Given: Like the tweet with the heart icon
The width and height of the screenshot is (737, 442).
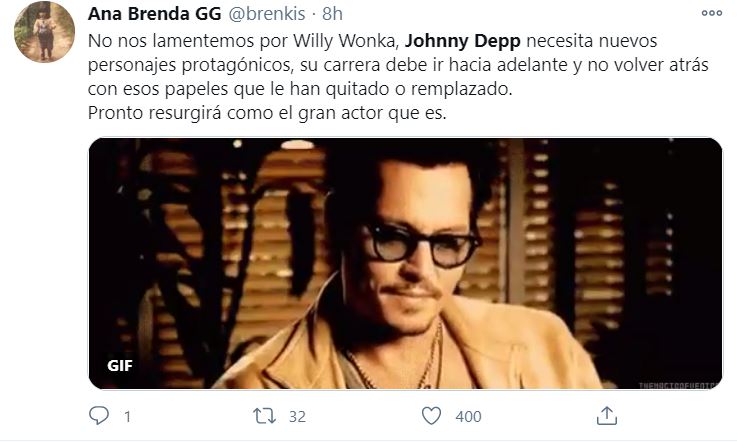Looking at the screenshot, I should point(431,416).
